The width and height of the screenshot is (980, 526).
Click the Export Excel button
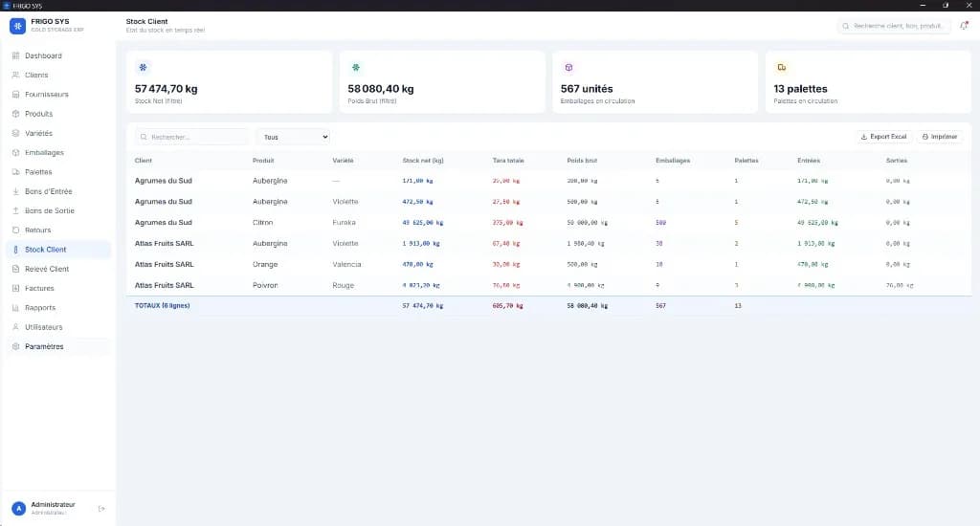click(x=883, y=136)
